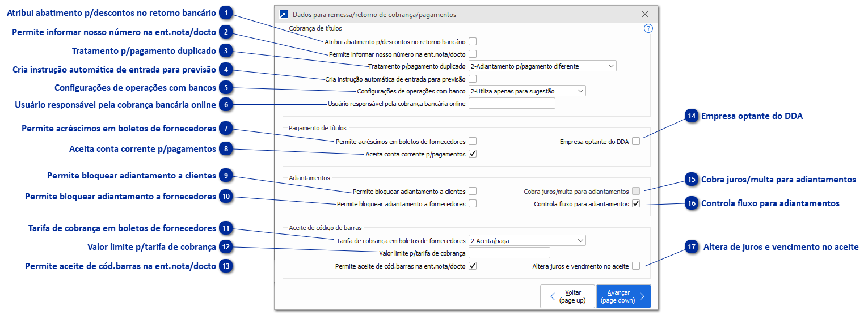
Task: Enable abatimento p/descontos no retorno bancário
Action: click(473, 41)
